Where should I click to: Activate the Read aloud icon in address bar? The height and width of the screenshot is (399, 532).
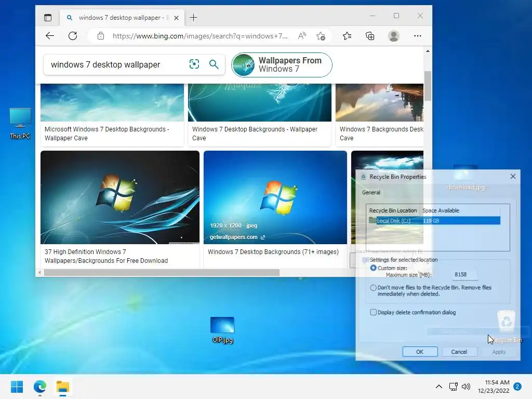(x=302, y=36)
